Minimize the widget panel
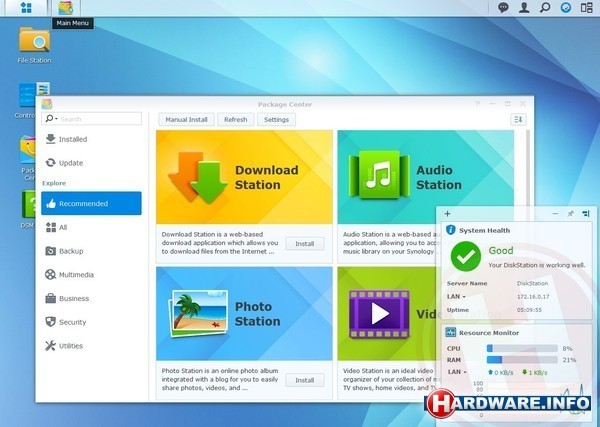Image resolution: width=600 pixels, height=427 pixels. (555, 214)
